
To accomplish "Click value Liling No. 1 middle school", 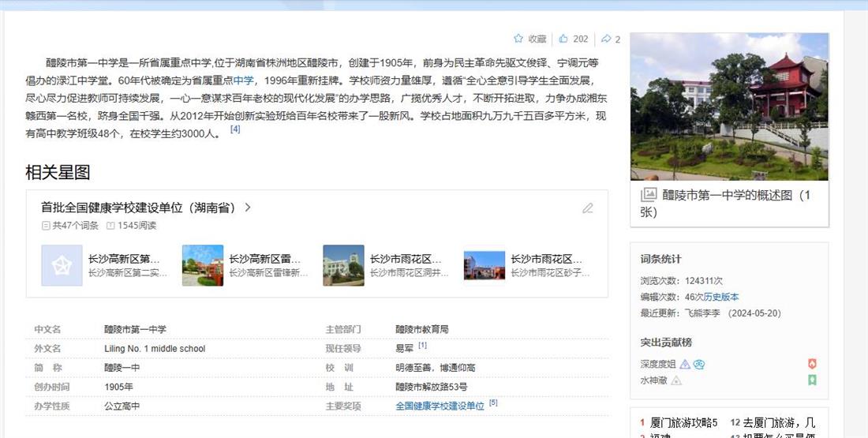I will point(155,349).
